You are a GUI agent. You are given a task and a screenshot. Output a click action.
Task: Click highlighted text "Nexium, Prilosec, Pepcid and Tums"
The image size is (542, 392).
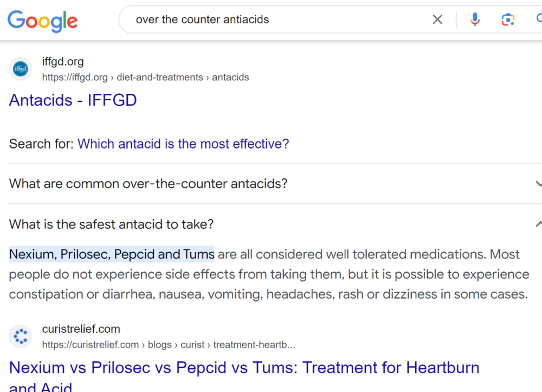point(112,254)
